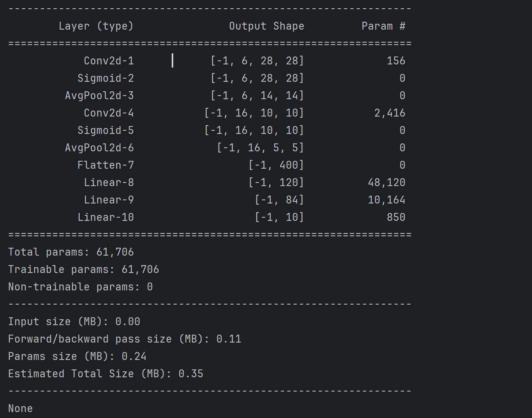Viewport: 532px width, 418px height.
Task: Click the Non-trainable params line
Action: [x=81, y=287]
